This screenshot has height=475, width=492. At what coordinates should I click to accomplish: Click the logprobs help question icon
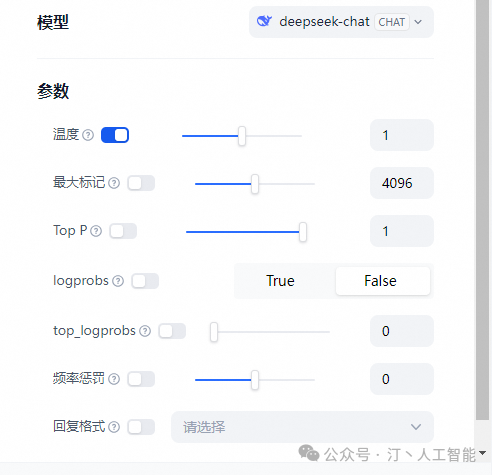118,281
